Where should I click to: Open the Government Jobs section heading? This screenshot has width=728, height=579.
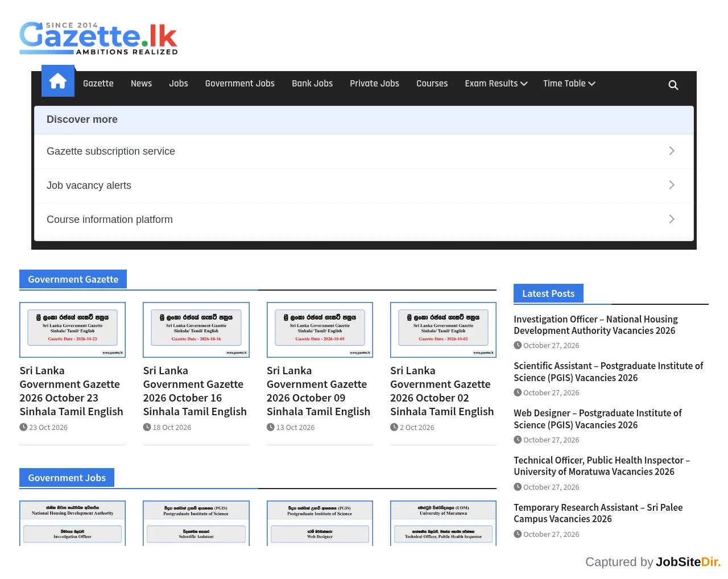point(67,478)
